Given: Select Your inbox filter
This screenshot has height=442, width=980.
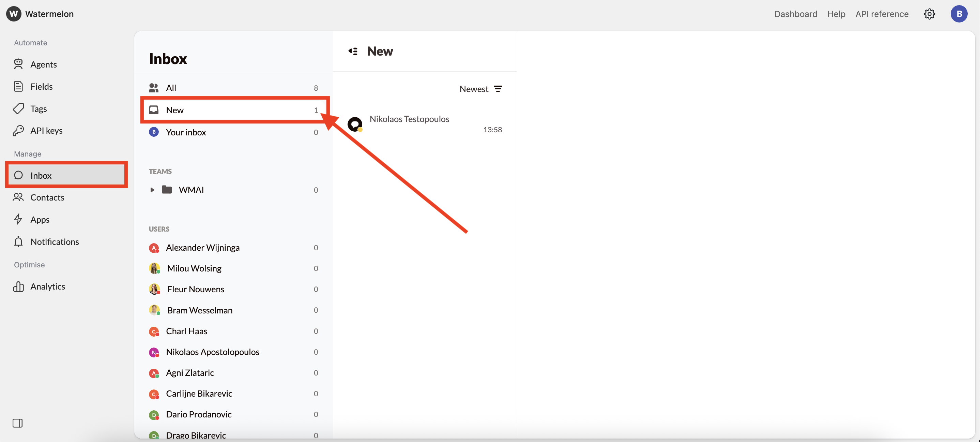Looking at the screenshot, I should click(186, 132).
